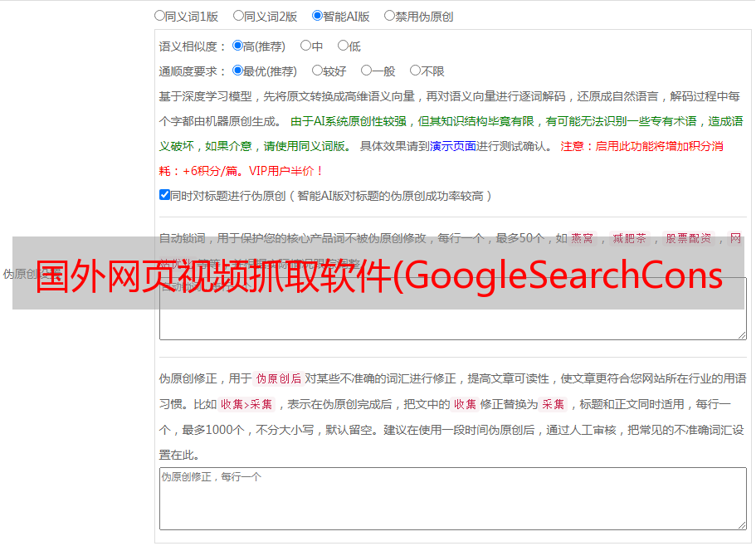Viewport: 756px width, 546px height.
Task: Click the 伪原创后 highlighted tag
Action: coord(279,378)
